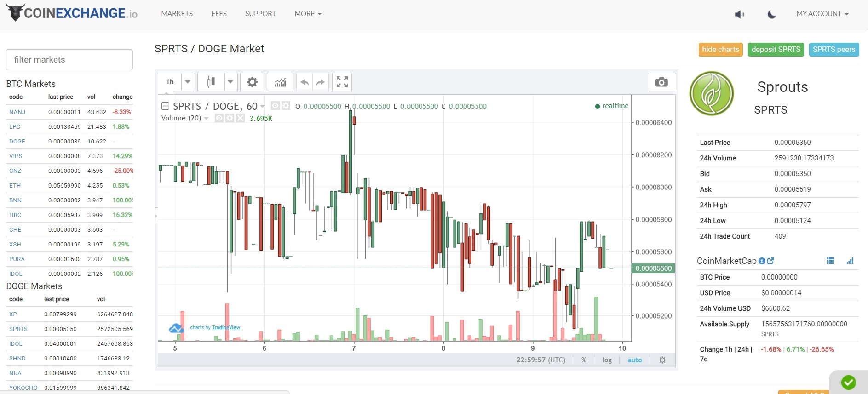Undo last chart action

pyautogui.click(x=304, y=82)
